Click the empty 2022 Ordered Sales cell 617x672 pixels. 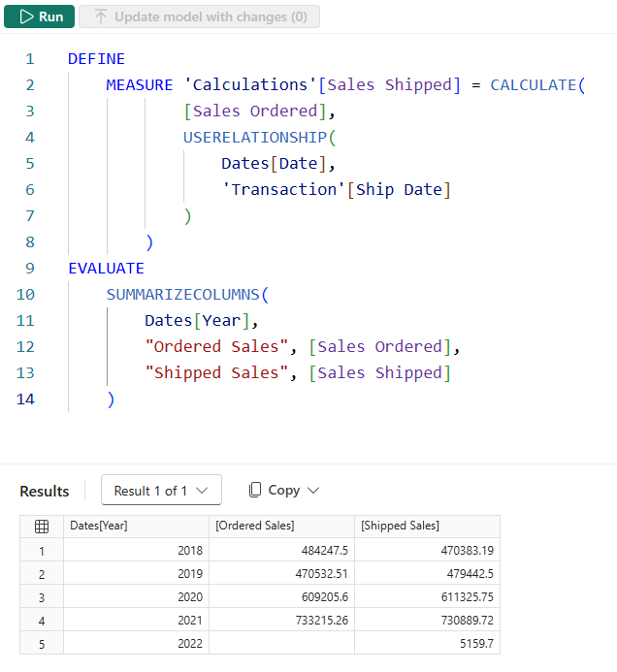[x=281, y=643]
